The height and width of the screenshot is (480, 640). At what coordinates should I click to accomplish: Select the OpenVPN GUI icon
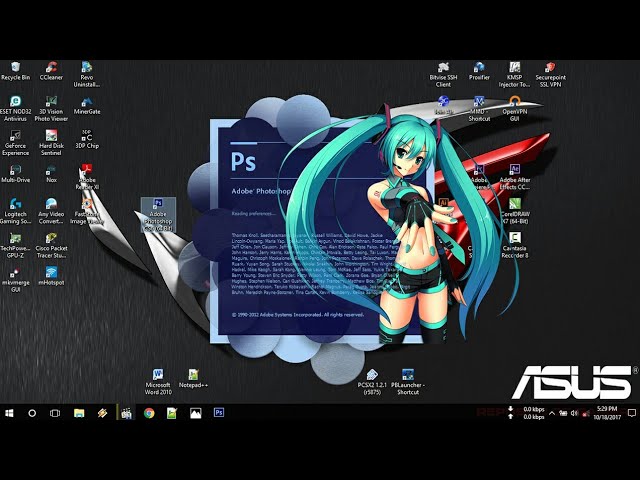coord(514,109)
